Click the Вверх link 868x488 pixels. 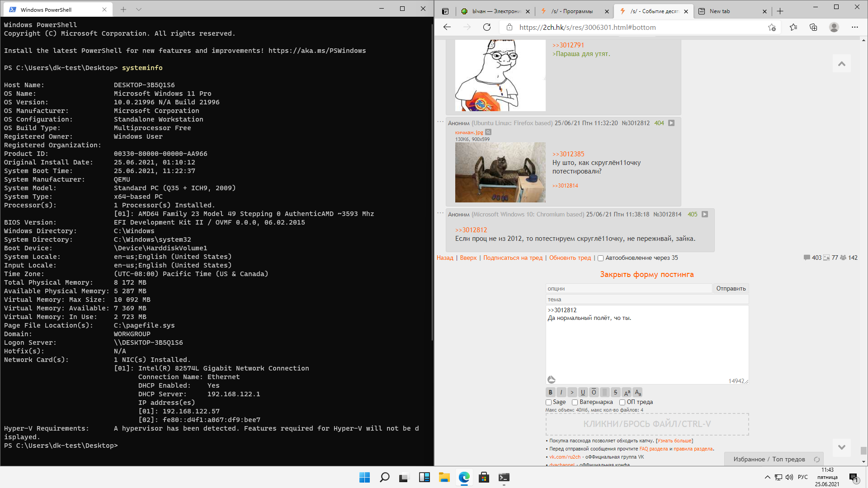pyautogui.click(x=468, y=258)
